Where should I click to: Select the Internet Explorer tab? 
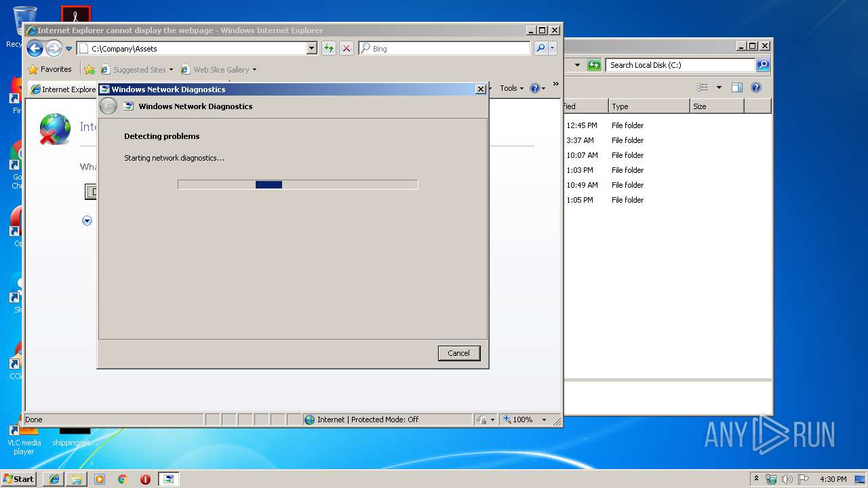pos(64,89)
